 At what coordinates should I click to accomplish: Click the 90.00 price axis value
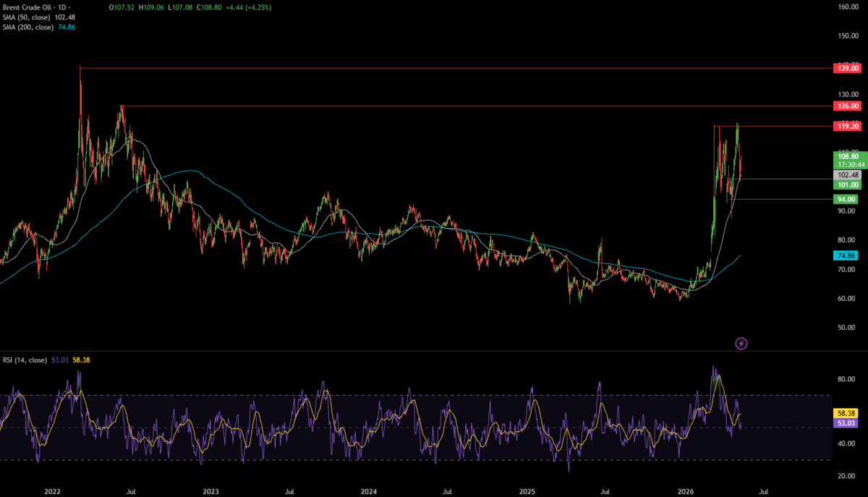pos(848,211)
